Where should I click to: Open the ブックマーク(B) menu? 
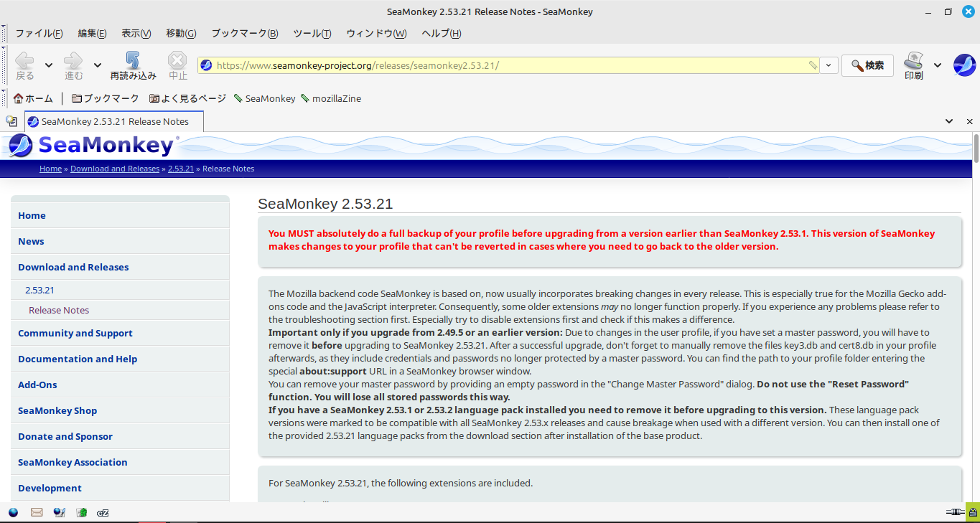point(244,33)
